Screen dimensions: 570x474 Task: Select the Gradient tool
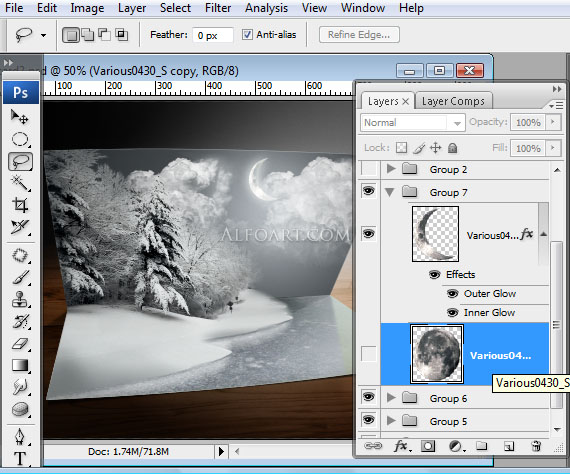pos(20,365)
